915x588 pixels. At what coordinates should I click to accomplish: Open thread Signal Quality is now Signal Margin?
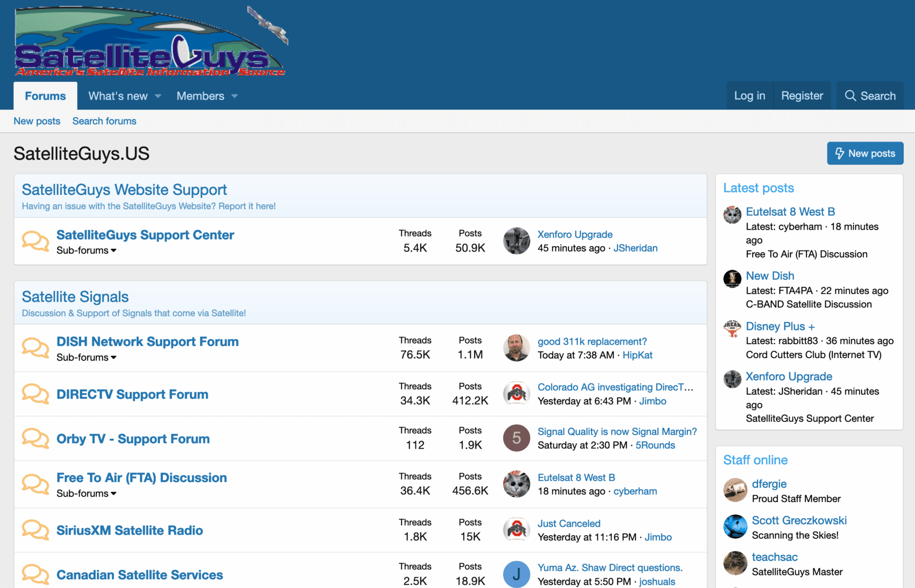pos(617,432)
